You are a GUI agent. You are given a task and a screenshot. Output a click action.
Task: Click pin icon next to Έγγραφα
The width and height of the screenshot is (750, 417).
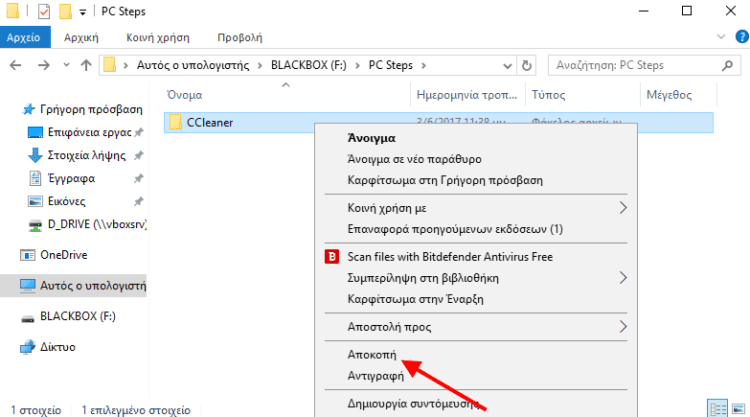coord(139,178)
